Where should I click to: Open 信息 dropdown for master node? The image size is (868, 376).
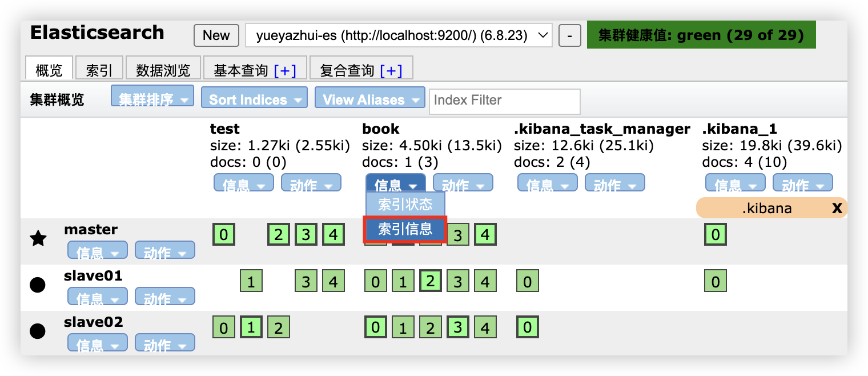point(98,250)
